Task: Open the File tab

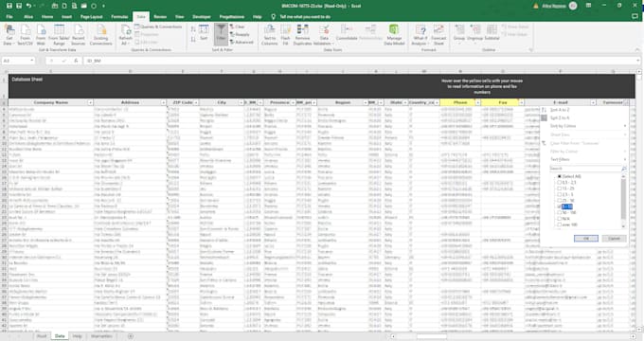Action: (9, 17)
